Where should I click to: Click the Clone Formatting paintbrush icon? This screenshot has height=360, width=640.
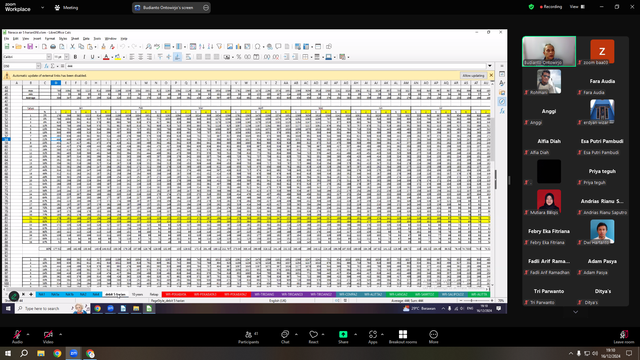pos(103,47)
